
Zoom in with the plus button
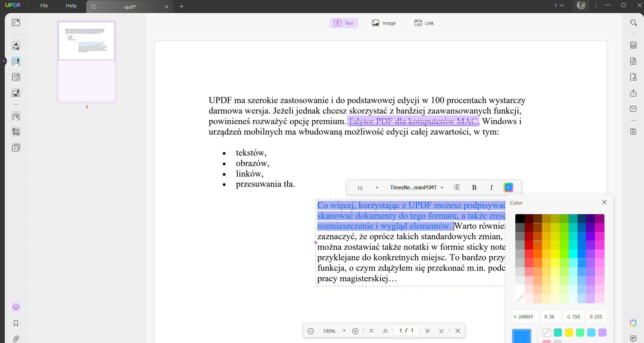[355, 331]
